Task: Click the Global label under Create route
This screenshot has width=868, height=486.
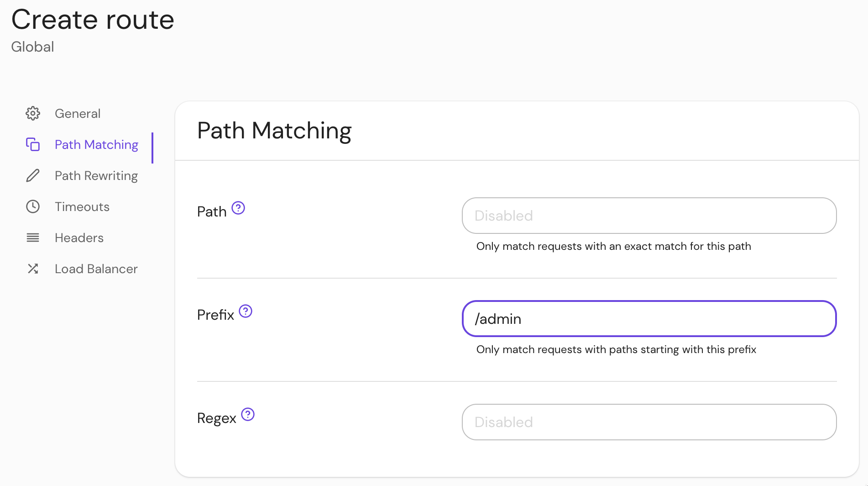Action: (x=32, y=46)
